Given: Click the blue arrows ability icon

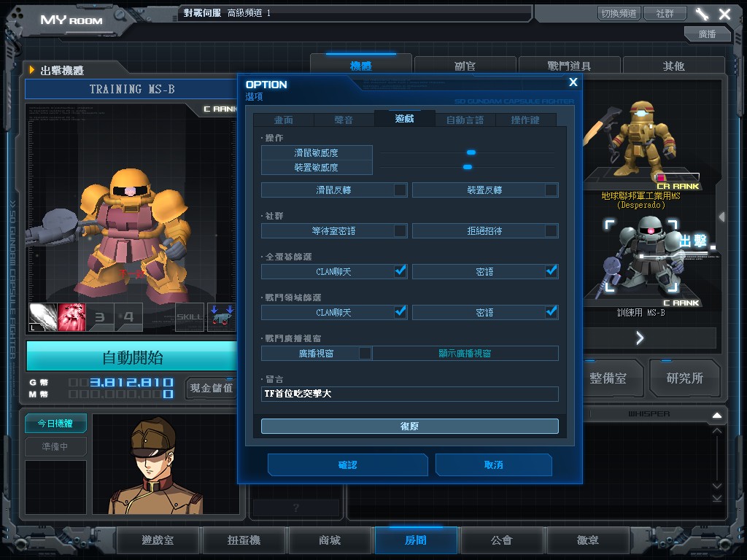Looking at the screenshot, I should pos(222,316).
